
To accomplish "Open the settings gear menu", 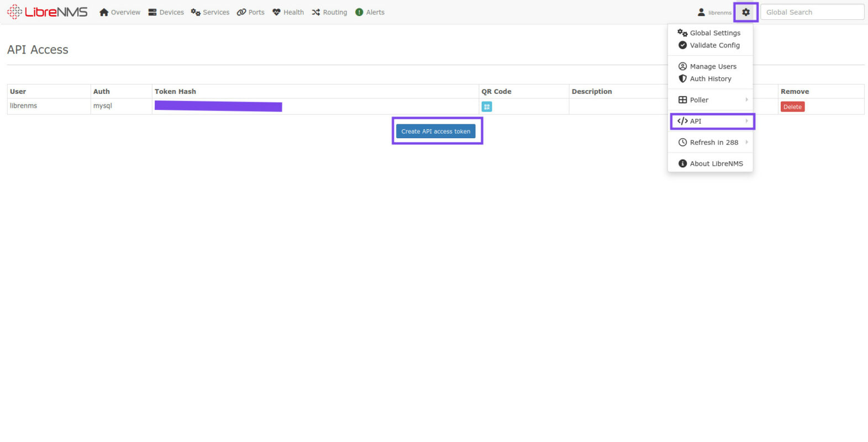I will click(x=746, y=12).
